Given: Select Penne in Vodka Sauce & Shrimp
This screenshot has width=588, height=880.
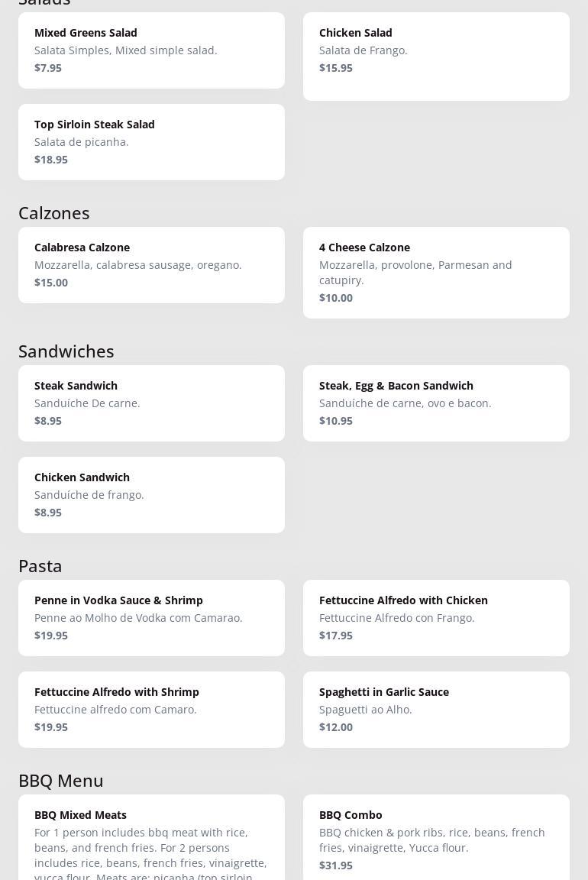Looking at the screenshot, I should 151,618.
